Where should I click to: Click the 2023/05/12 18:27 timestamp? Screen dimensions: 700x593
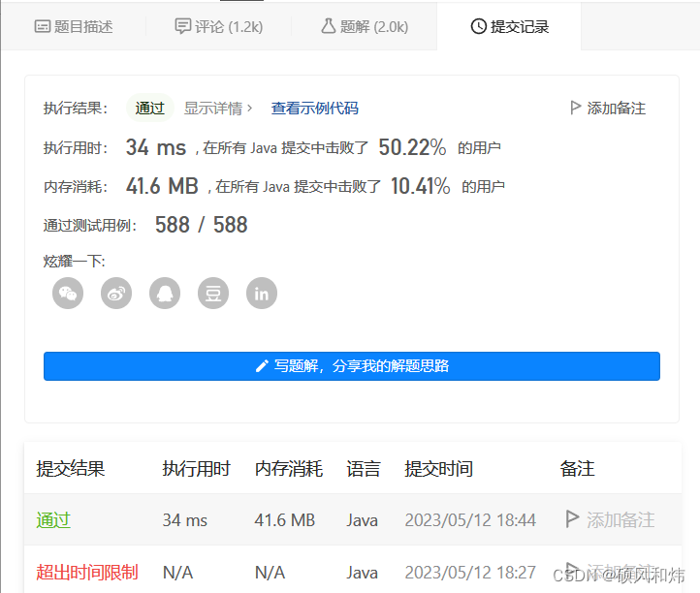(470, 572)
